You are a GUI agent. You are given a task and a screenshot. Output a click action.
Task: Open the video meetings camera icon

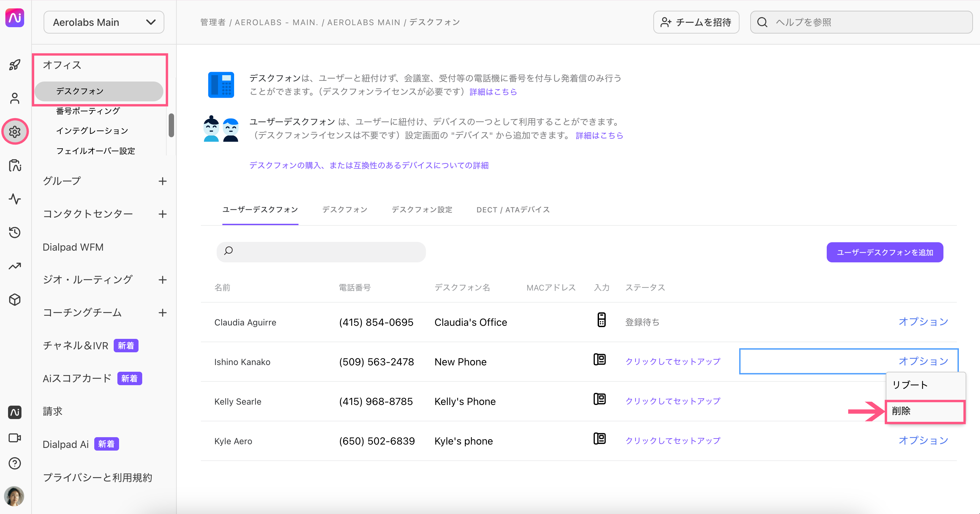click(x=15, y=438)
